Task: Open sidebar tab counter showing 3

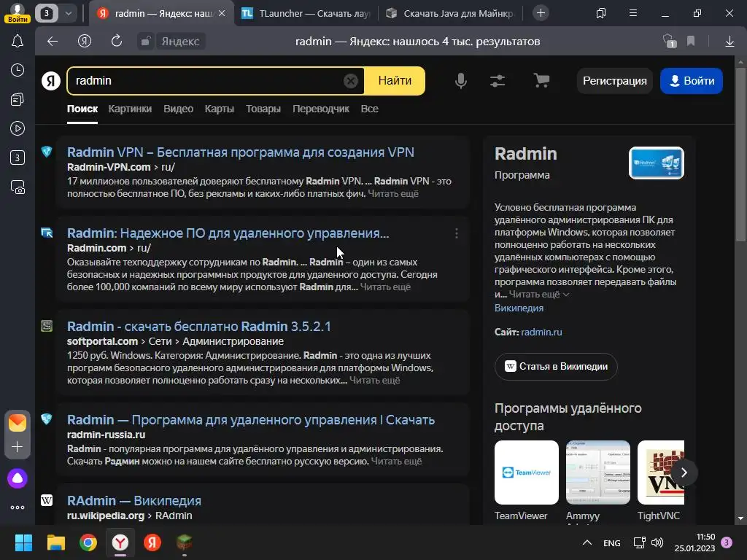Action: 18,157
